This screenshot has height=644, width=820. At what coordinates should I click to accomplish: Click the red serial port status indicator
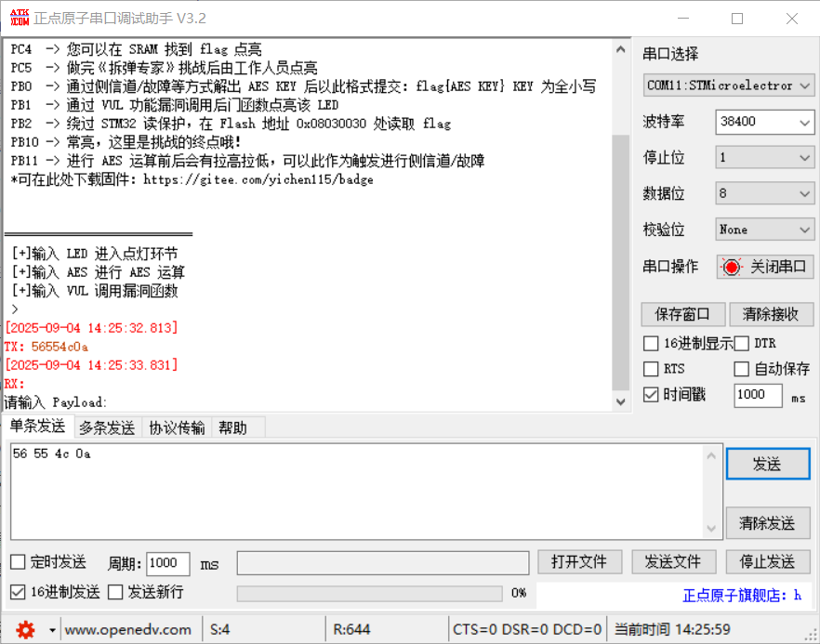(x=731, y=267)
